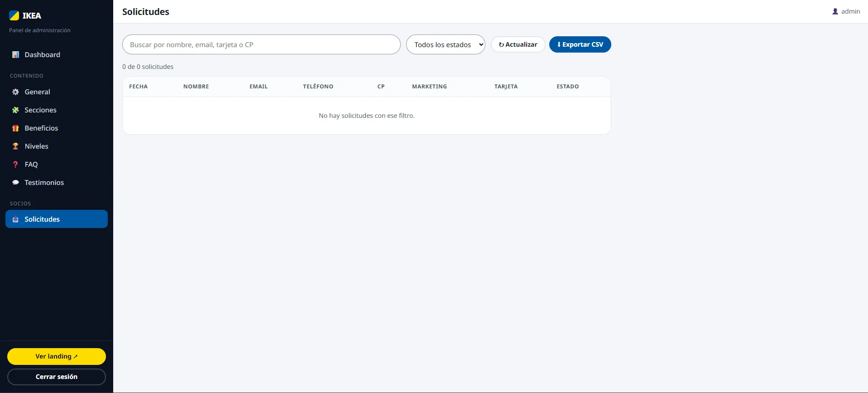Select the Testimonios menu entry

(x=57, y=183)
